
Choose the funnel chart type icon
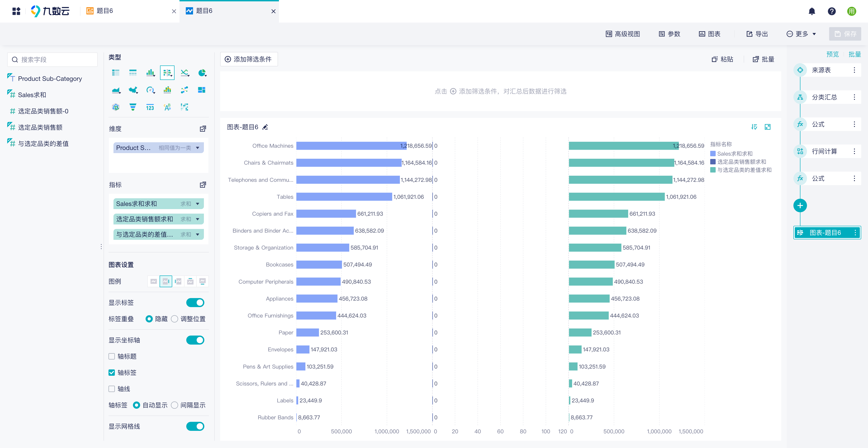pyautogui.click(x=133, y=107)
